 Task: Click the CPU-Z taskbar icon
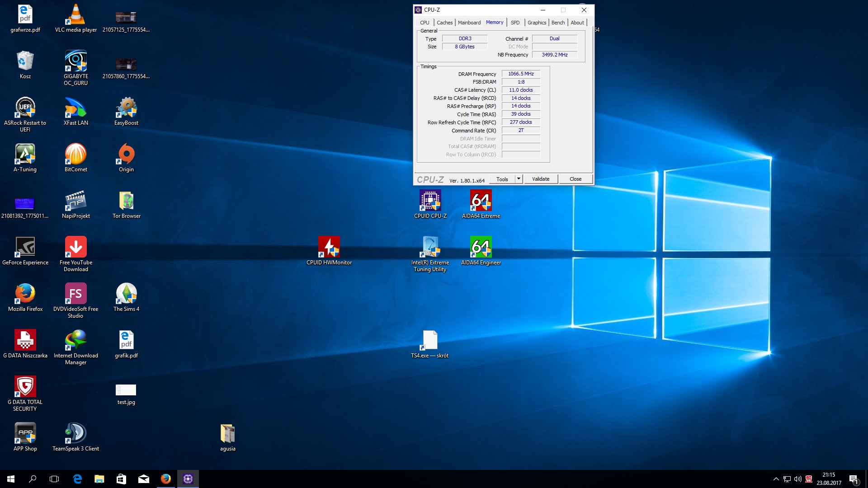pyautogui.click(x=188, y=479)
